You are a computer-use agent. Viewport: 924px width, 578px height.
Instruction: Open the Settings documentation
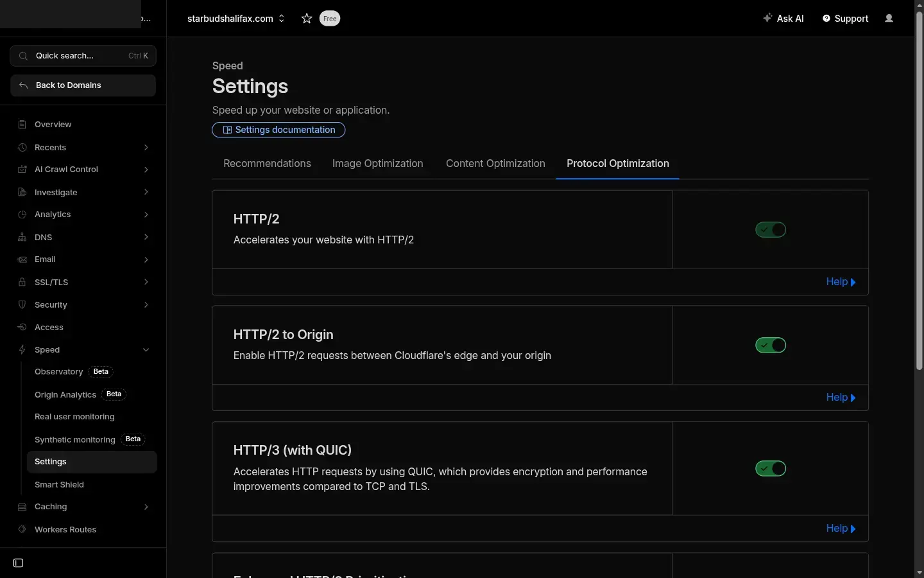tap(278, 130)
